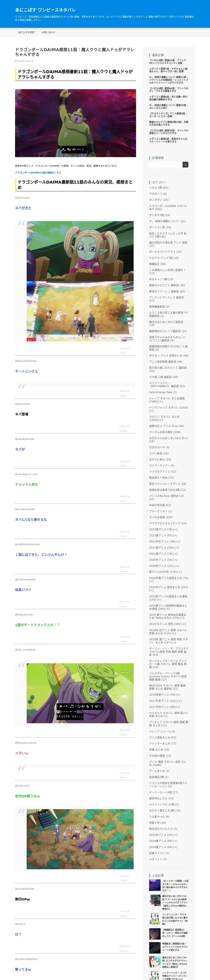210x980 pixels.
Task: Click the んちゃー！ hero image
Action: click(75, 123)
